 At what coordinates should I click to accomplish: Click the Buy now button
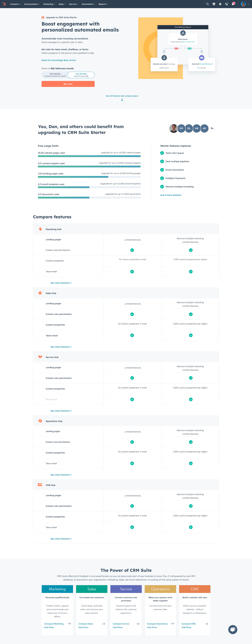68,84
